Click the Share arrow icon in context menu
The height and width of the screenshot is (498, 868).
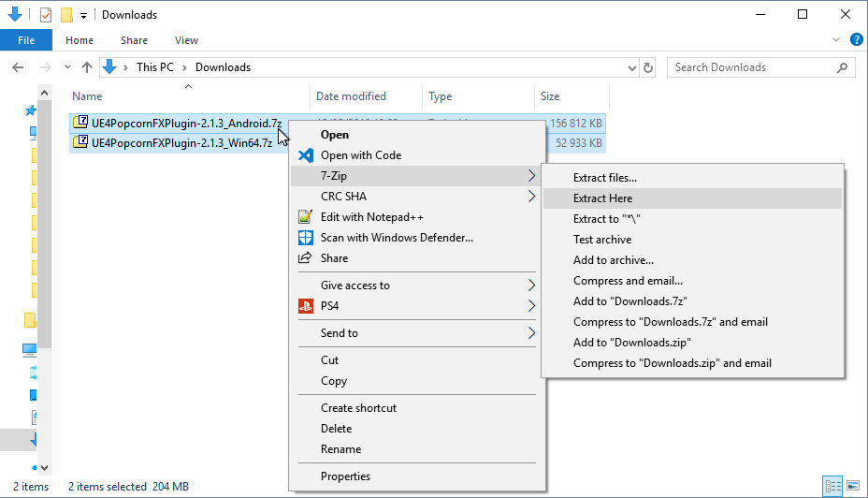click(306, 258)
